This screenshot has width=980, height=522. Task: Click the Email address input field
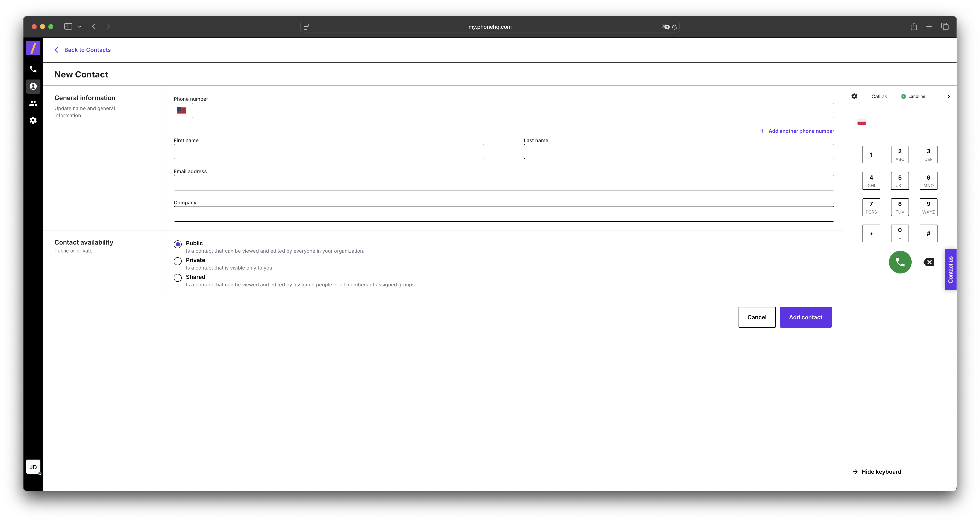[x=504, y=183]
